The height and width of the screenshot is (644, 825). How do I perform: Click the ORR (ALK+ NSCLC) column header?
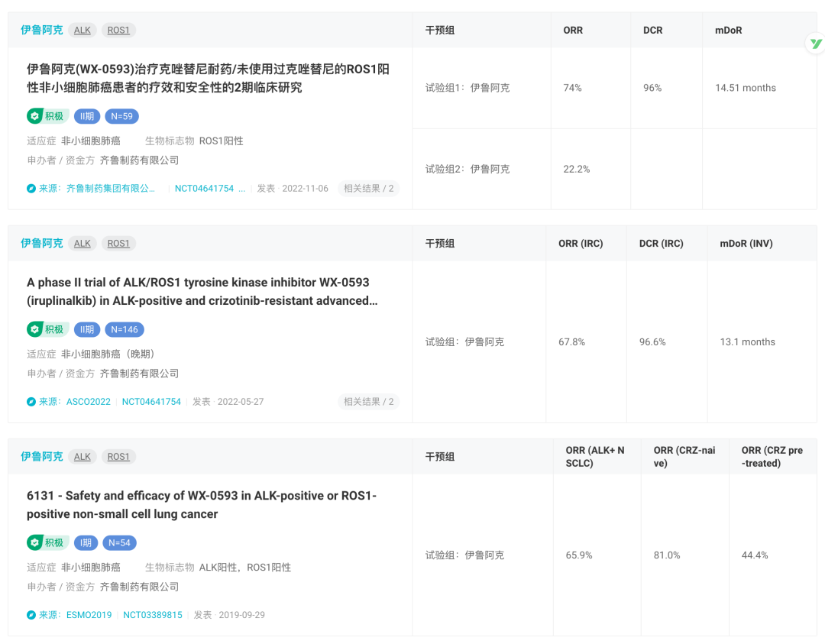coord(595,457)
